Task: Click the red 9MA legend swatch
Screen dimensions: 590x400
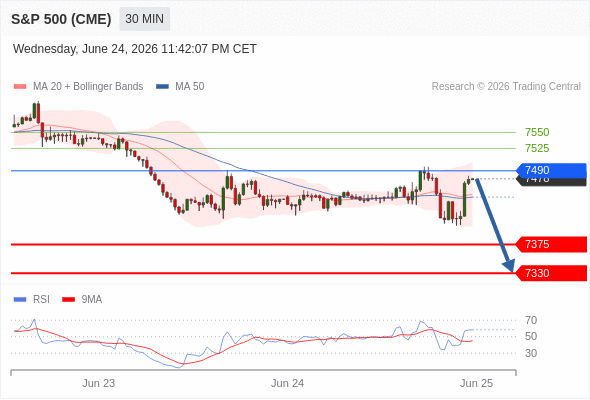Action: point(68,300)
